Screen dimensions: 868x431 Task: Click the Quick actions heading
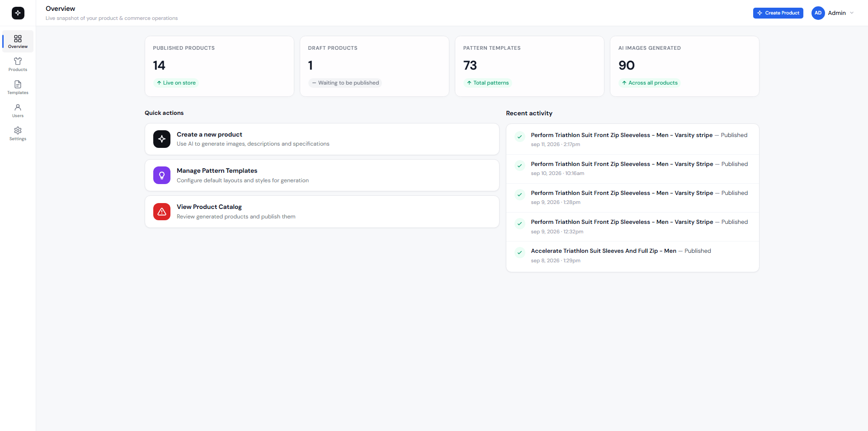pos(164,113)
